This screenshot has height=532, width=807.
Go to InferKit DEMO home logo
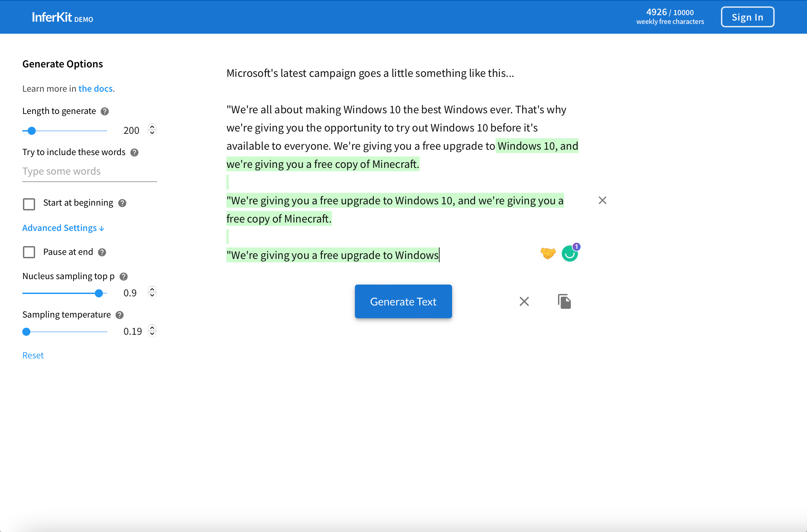(x=62, y=17)
